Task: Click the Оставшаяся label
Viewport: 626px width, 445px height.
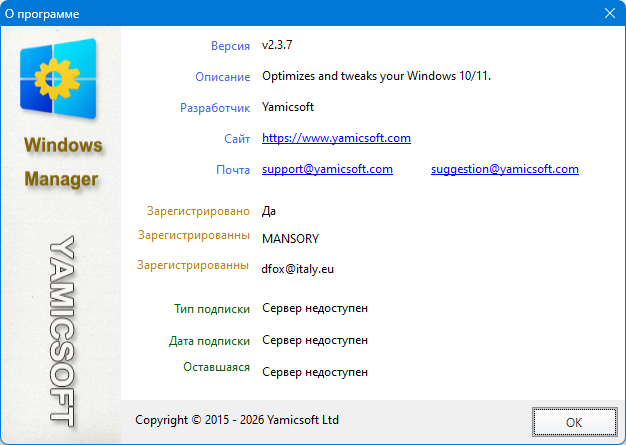Action: pyautogui.click(x=216, y=367)
